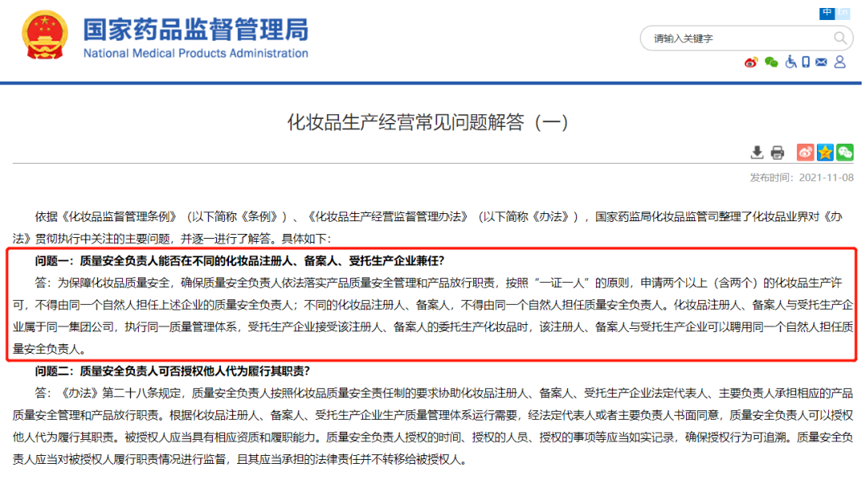The image size is (868, 483).
Task: Switch language to 中 (Chinese)
Action: (827, 13)
